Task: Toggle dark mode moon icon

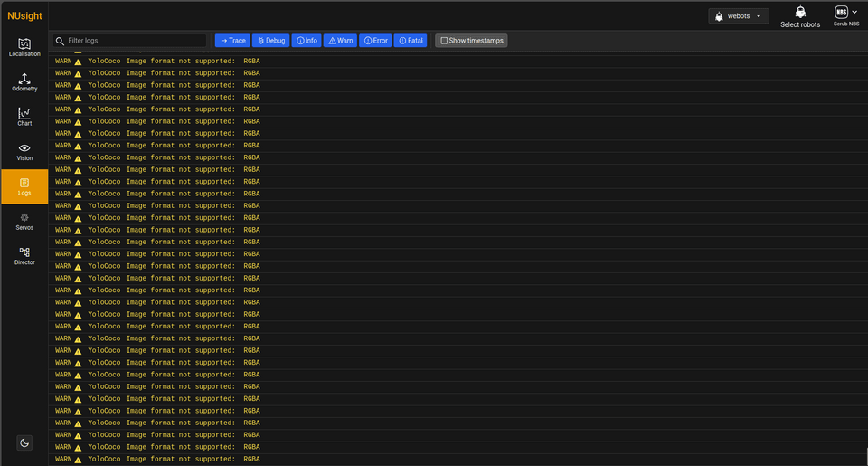Action: (x=24, y=442)
